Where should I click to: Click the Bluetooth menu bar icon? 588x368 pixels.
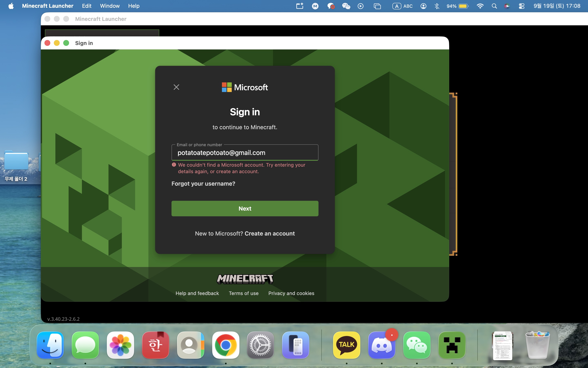coord(437,6)
